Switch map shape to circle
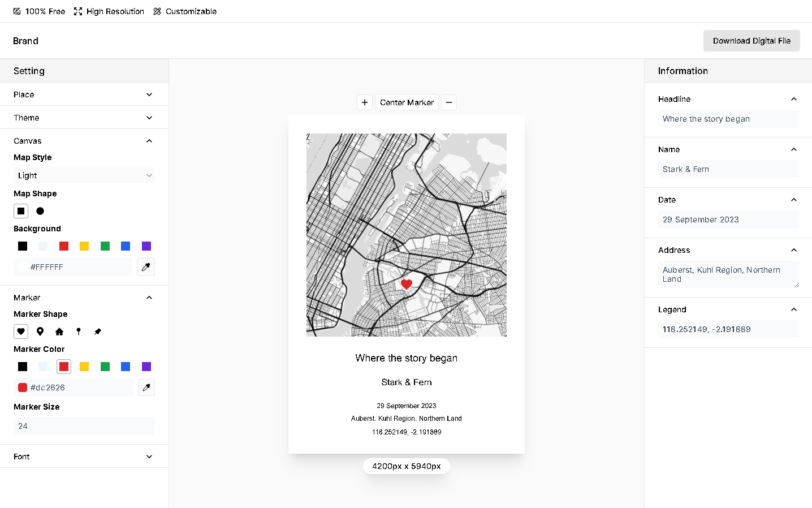Viewport: 812px width, 508px height. [40, 210]
